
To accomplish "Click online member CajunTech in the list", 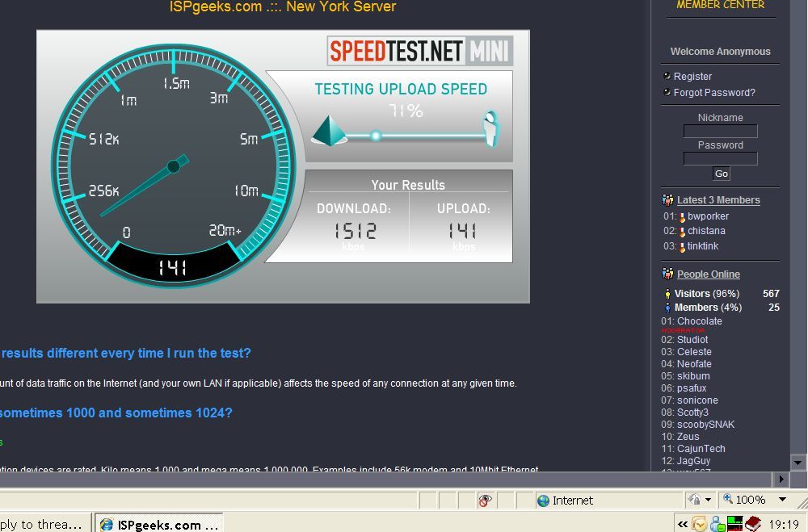I will click(x=701, y=449).
